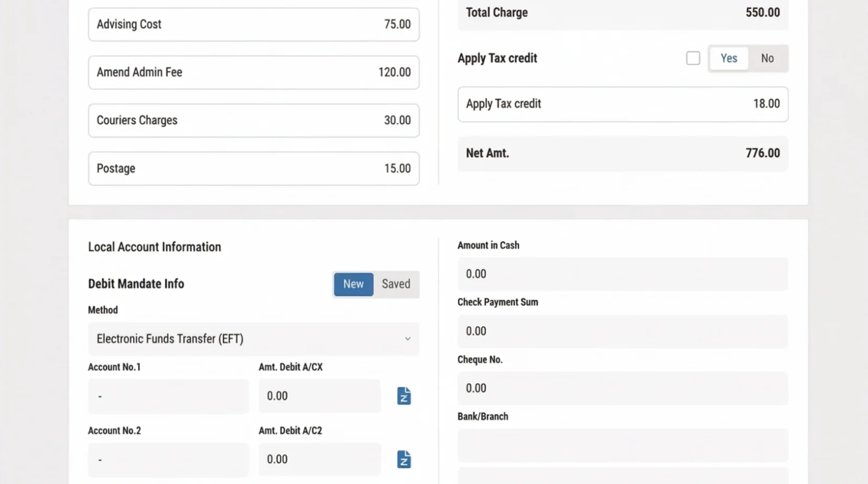
Task: Click the Bank/Branch input field
Action: [623, 445]
